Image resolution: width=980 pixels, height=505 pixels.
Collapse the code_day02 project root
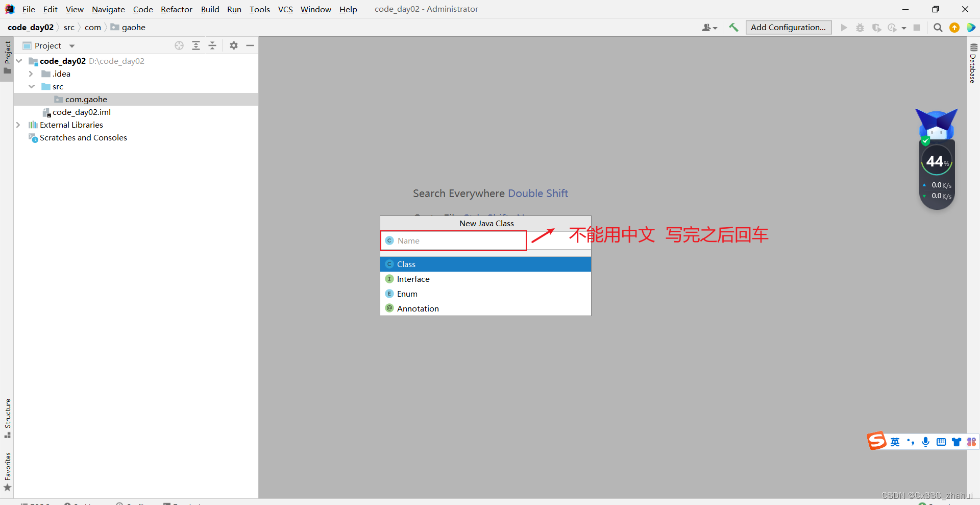tap(19, 61)
